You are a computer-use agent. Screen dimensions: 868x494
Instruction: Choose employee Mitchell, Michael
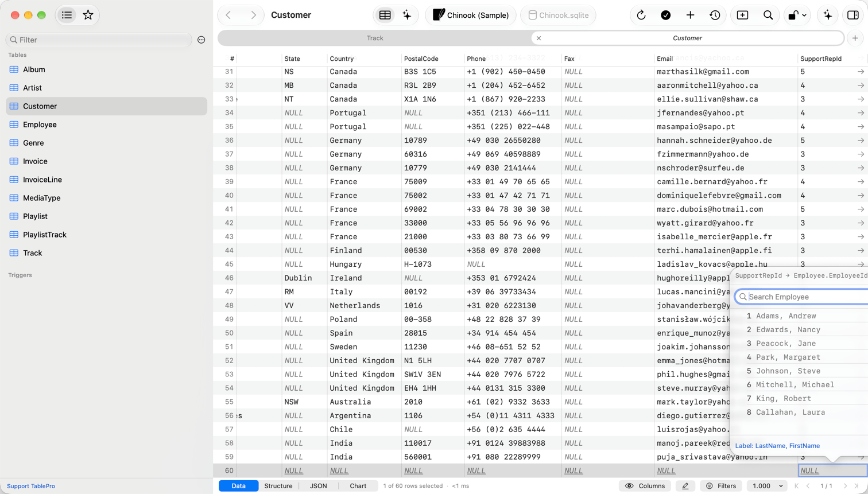coord(799,385)
